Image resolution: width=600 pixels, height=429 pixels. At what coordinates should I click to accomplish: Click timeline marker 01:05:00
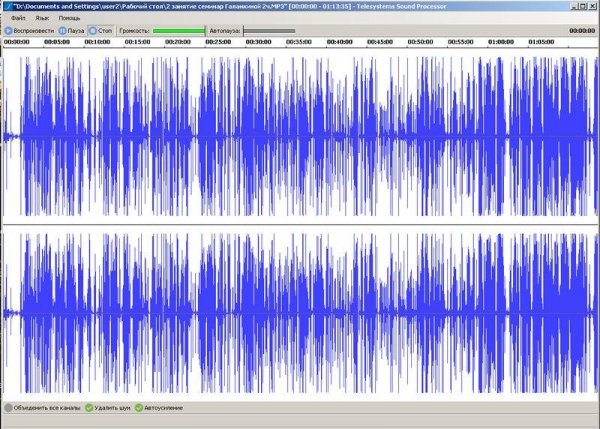[541, 42]
